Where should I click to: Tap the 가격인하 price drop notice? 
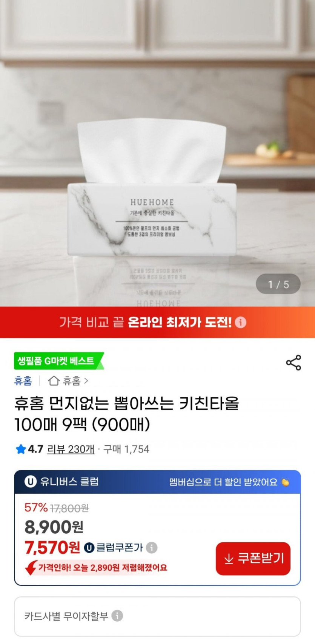[103, 568]
